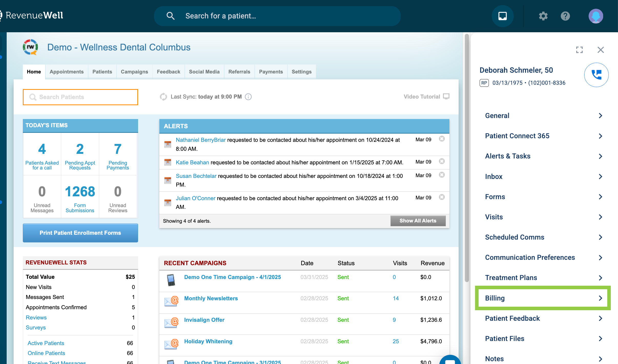Open Pending Payments count of 7
The width and height of the screenshot is (618, 364).
pyautogui.click(x=118, y=149)
